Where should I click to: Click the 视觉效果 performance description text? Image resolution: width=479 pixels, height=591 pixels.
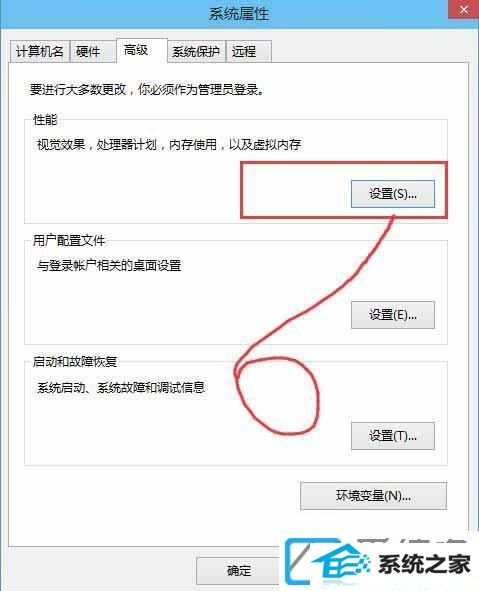coord(168,144)
